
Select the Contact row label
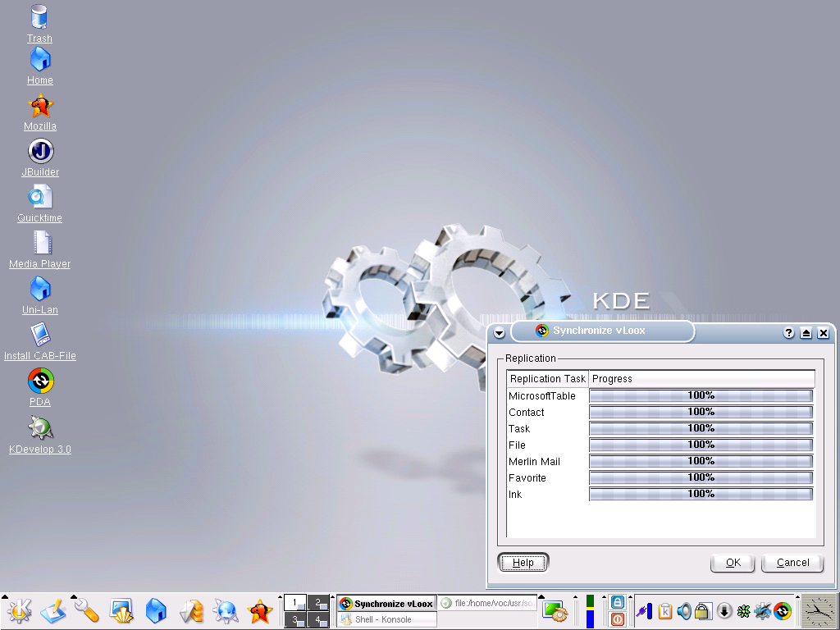(x=526, y=413)
